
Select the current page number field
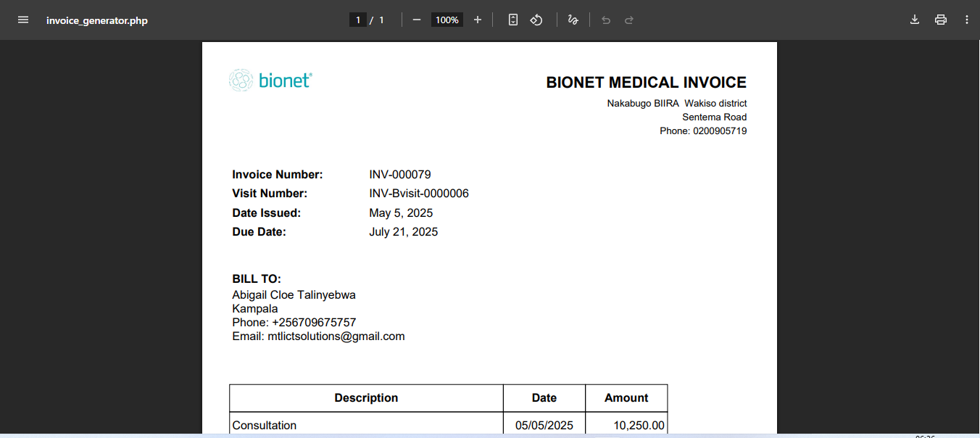tap(357, 20)
